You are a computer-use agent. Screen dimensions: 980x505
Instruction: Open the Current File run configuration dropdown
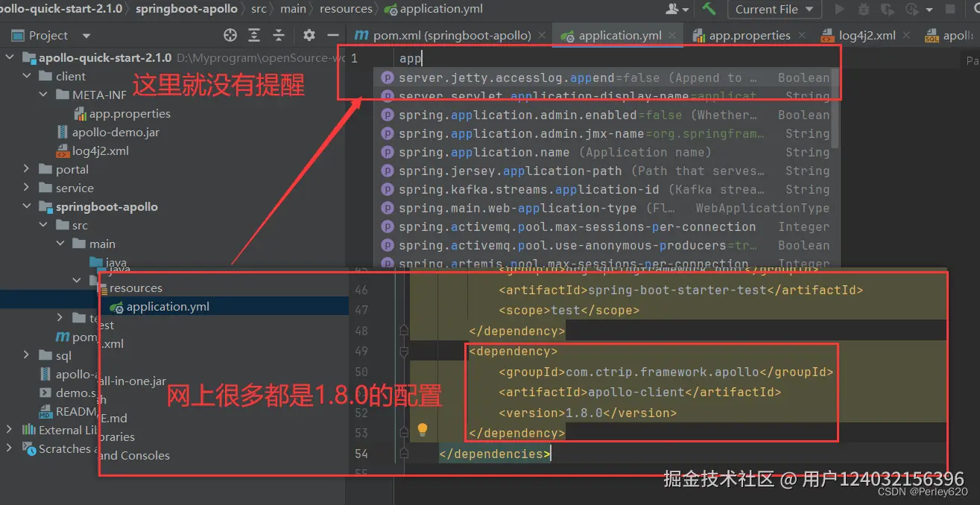point(775,10)
